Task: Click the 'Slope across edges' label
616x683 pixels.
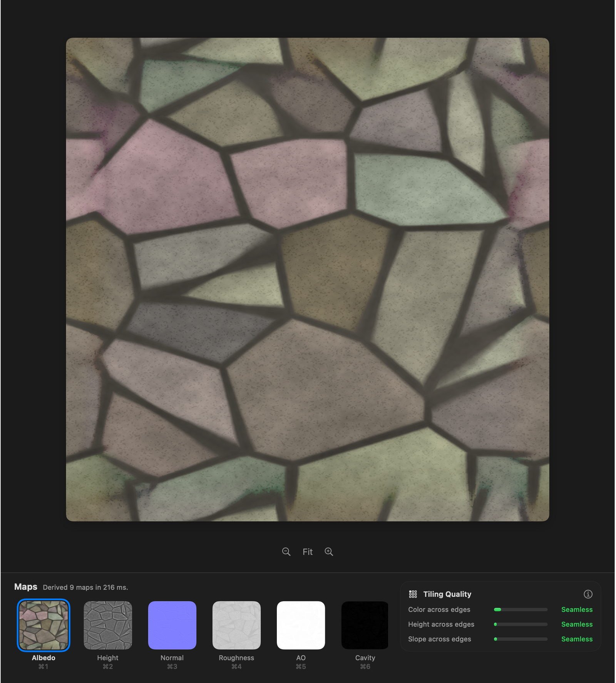Action: 439,639
